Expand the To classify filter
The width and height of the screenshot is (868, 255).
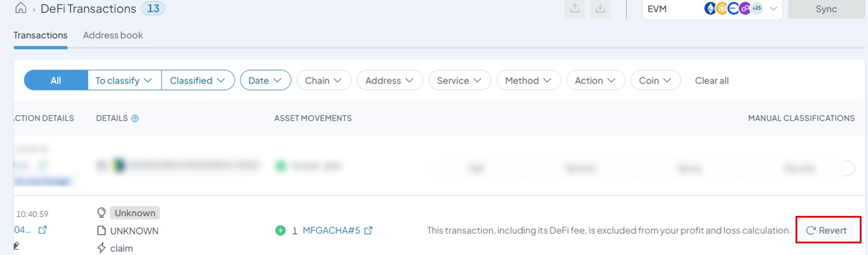124,81
